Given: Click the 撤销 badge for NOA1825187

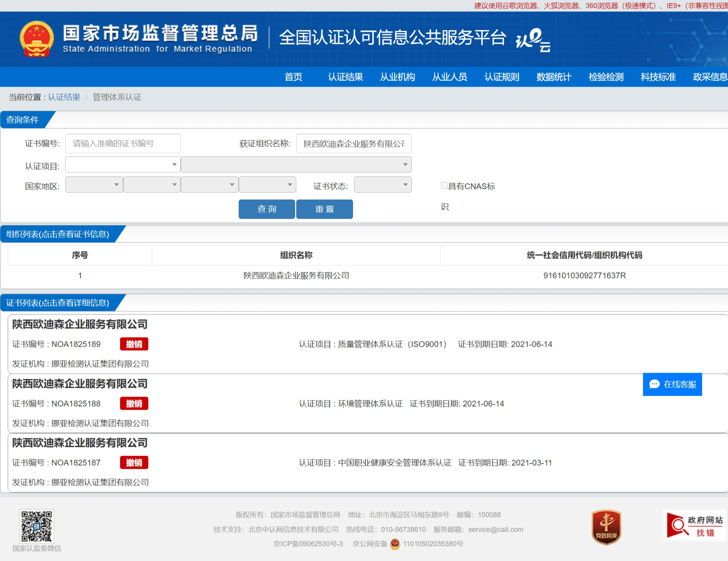Looking at the screenshot, I should click(x=134, y=463).
